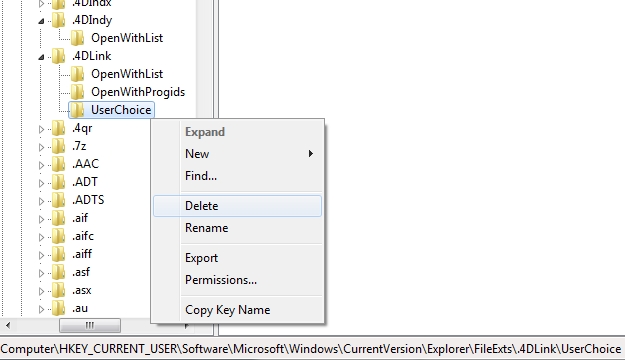This screenshot has height=360, width=625.
Task: Expand the .aif key
Action: [41, 219]
